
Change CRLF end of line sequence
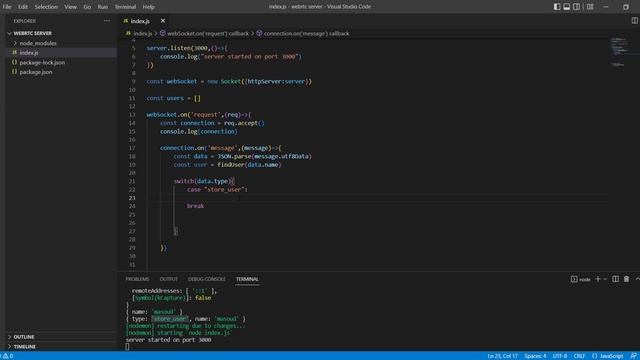tap(579, 356)
